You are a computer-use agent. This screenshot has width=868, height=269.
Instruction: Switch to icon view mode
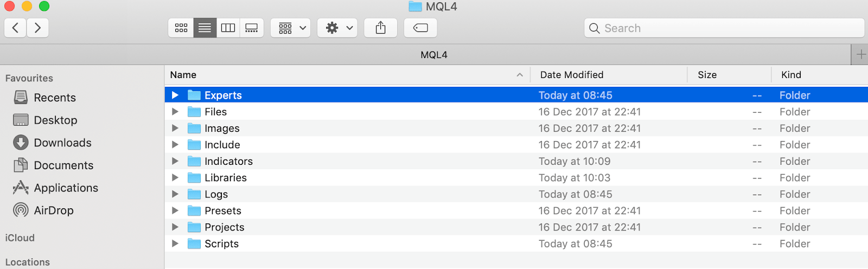coord(181,28)
